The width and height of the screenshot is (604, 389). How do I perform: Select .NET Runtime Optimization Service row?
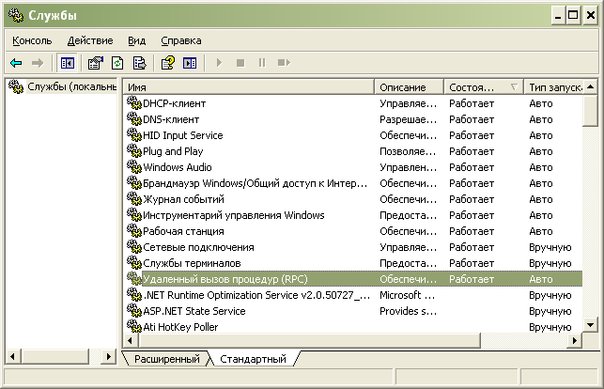point(353,295)
